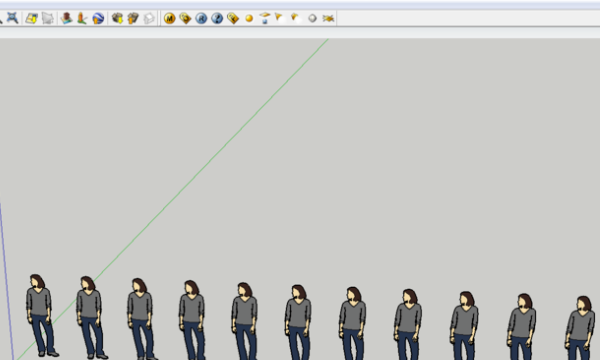The image size is (600, 360).
Task: Click the Photo Textures icon
Action: [82, 18]
